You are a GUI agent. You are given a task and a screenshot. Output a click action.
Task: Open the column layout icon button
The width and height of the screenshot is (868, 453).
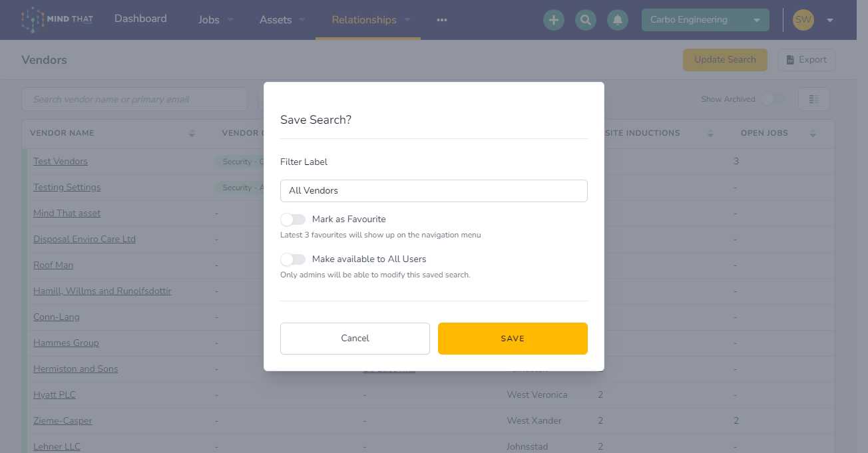(x=813, y=99)
